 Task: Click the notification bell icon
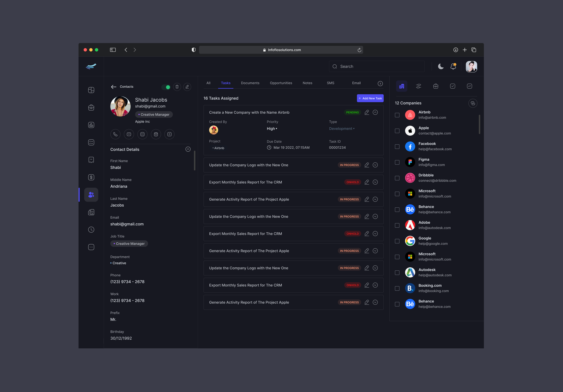[x=453, y=66]
